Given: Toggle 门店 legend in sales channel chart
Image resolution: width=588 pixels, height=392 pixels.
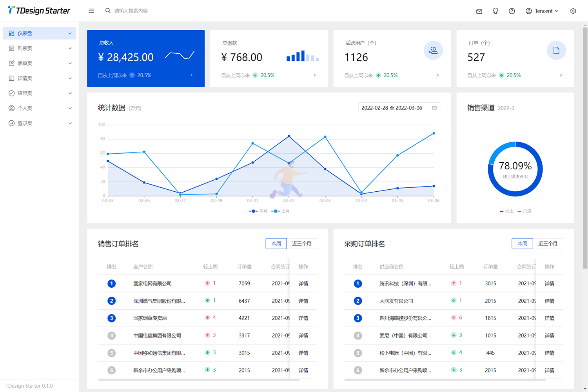Looking at the screenshot, I should (524, 211).
